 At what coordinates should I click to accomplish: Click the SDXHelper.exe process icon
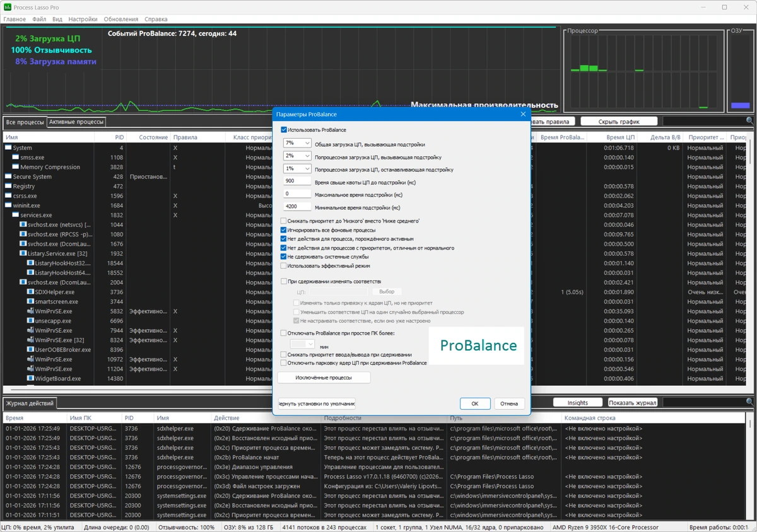(x=30, y=292)
